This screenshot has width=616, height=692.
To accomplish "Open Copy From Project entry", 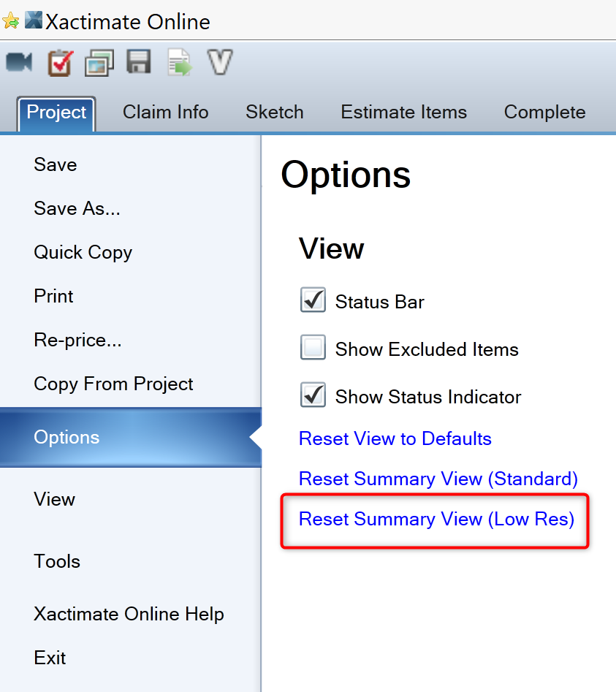I will (113, 384).
